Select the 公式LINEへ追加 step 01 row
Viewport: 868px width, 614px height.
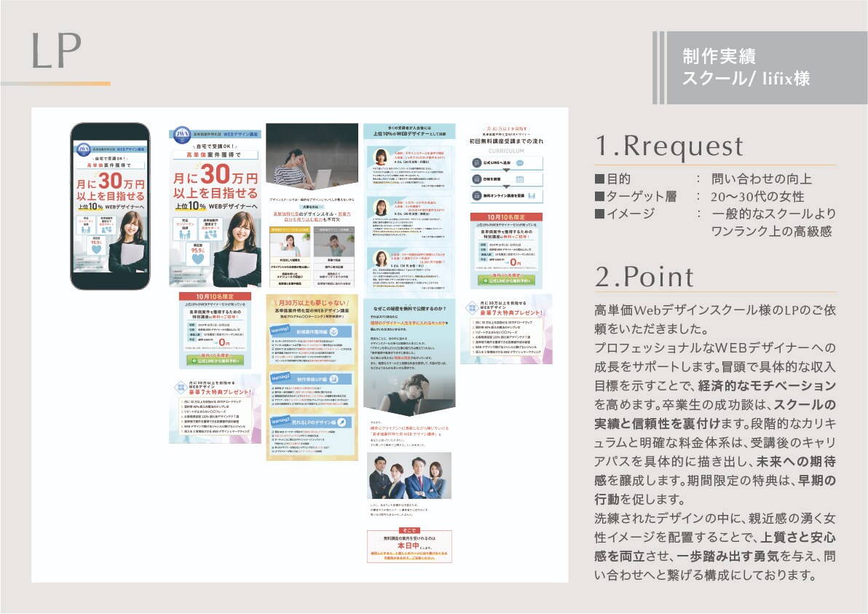pos(507,162)
